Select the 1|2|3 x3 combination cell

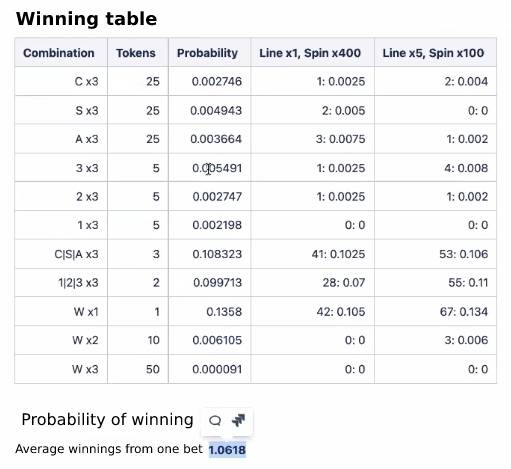tap(61, 283)
